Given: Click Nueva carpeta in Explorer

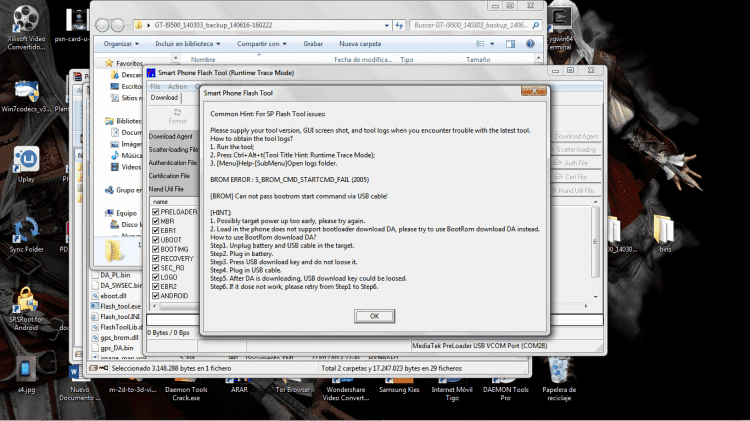Looking at the screenshot, I should click(360, 44).
